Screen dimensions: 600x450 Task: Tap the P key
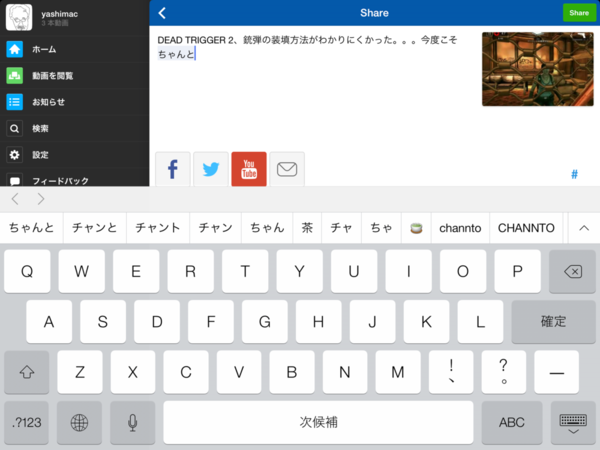tap(517, 271)
